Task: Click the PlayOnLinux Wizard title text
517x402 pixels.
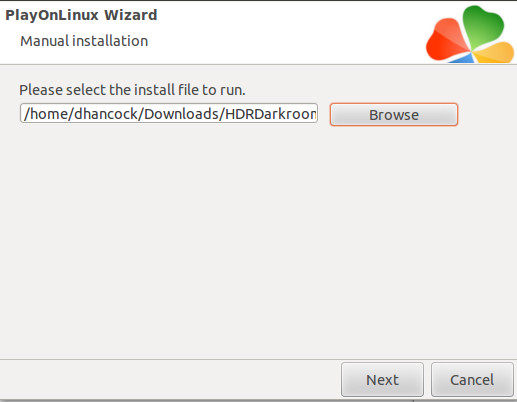Action: coord(81,15)
